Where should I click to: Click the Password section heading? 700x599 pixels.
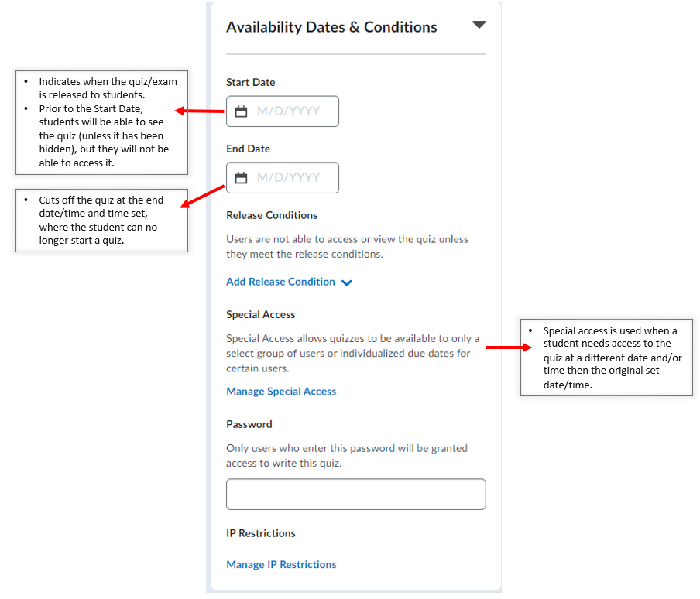pyautogui.click(x=249, y=424)
